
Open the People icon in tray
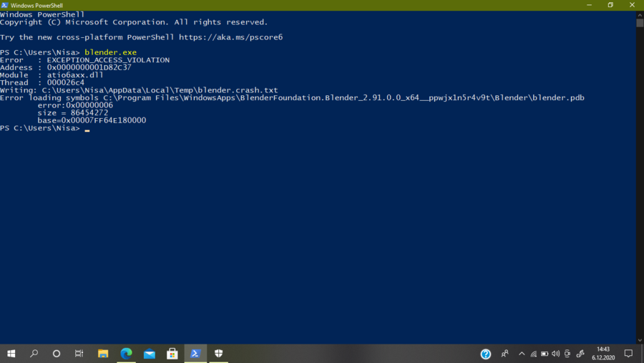click(504, 354)
